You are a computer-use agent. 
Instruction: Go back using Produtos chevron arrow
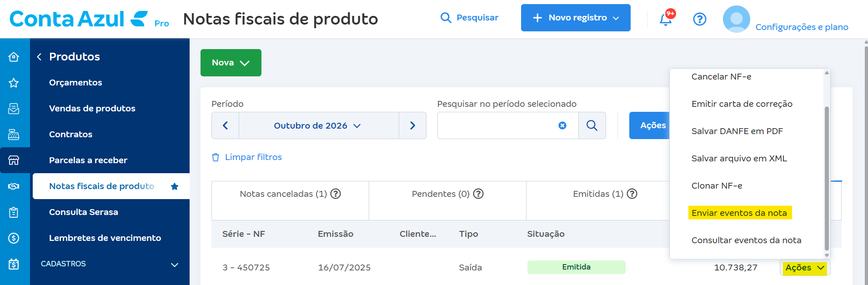pyautogui.click(x=39, y=57)
